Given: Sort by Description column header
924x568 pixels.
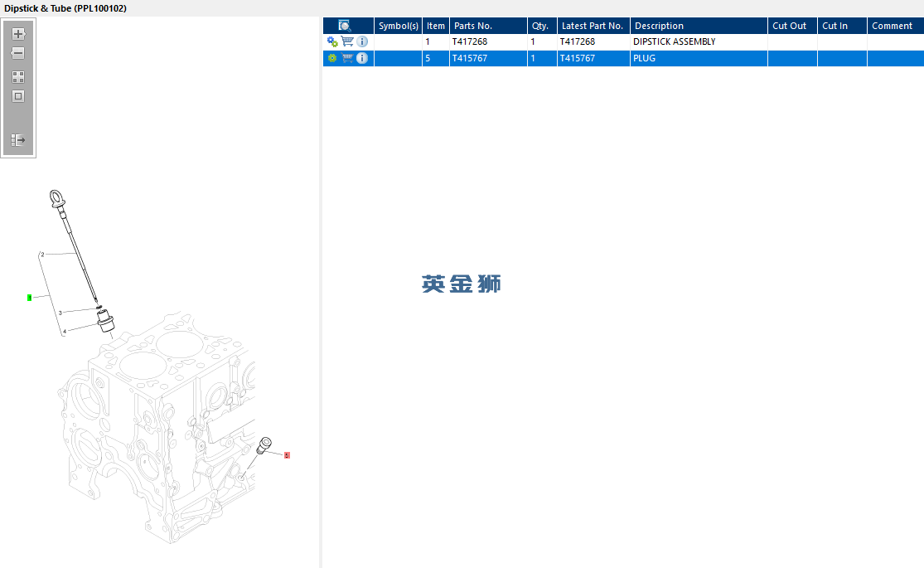Looking at the screenshot, I should click(699, 26).
